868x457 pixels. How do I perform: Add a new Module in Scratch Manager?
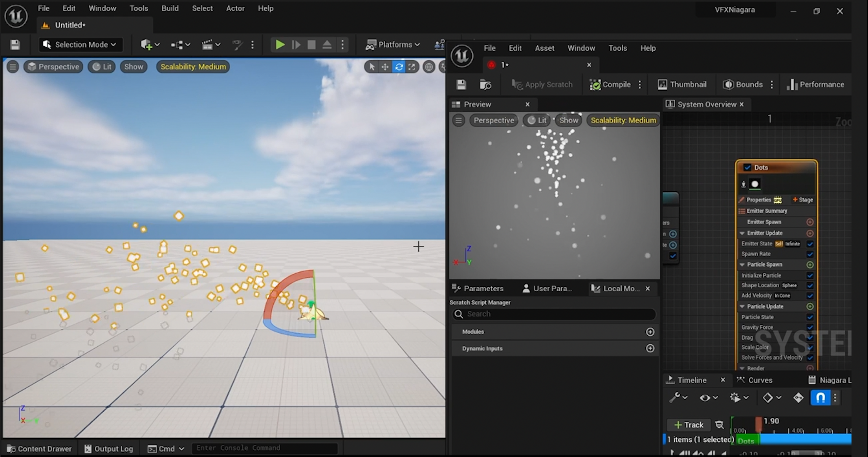click(650, 332)
